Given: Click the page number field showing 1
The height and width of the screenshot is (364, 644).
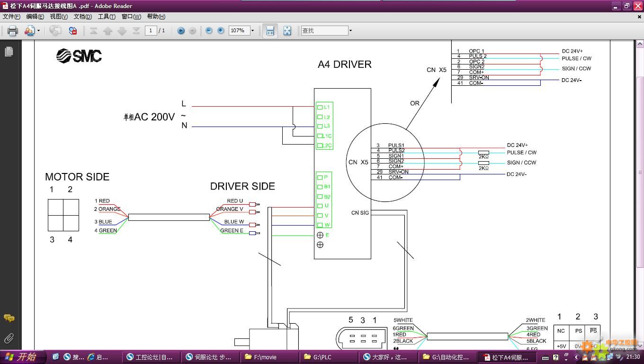Looking at the screenshot, I should 151,31.
